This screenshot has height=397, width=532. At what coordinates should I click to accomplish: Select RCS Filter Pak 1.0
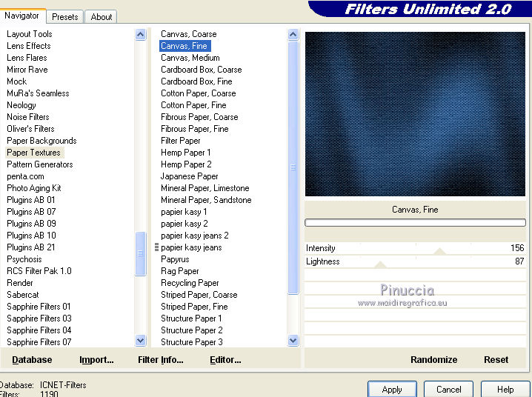click(x=39, y=271)
